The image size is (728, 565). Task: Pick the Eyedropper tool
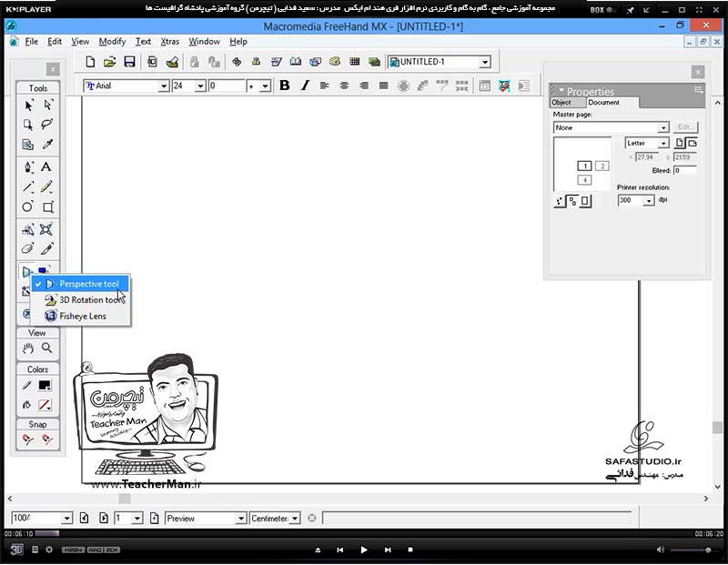pos(47,145)
